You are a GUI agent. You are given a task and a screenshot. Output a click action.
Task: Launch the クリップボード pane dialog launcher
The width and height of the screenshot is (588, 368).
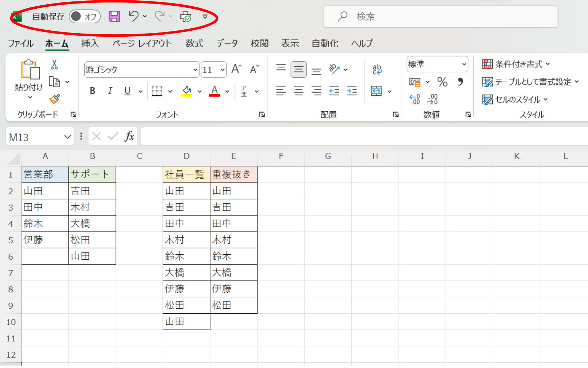click(73, 114)
